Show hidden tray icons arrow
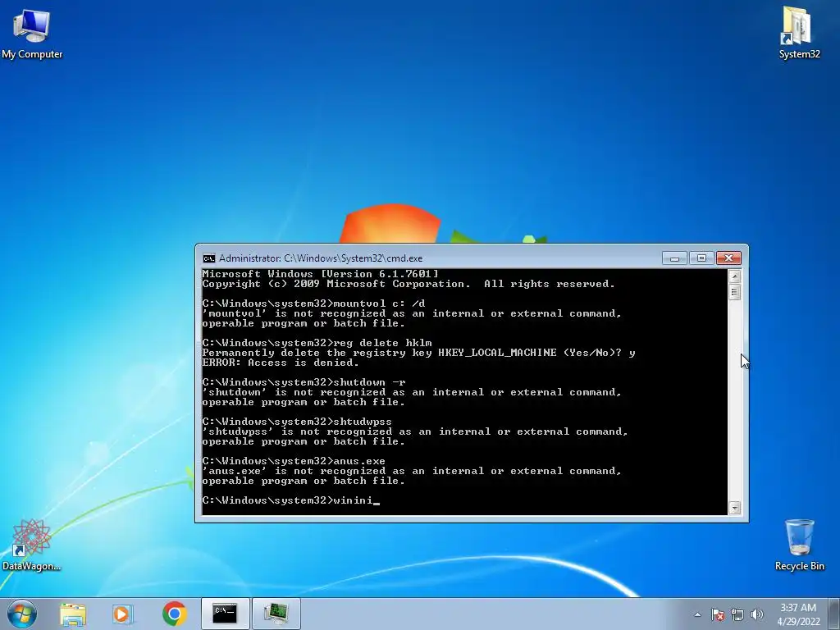Image resolution: width=840 pixels, height=630 pixels. 697,614
